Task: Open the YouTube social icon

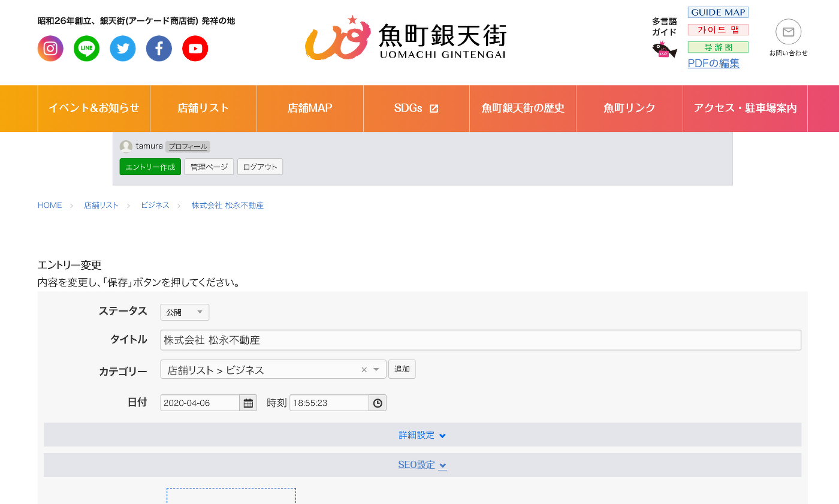Action: pos(195,49)
